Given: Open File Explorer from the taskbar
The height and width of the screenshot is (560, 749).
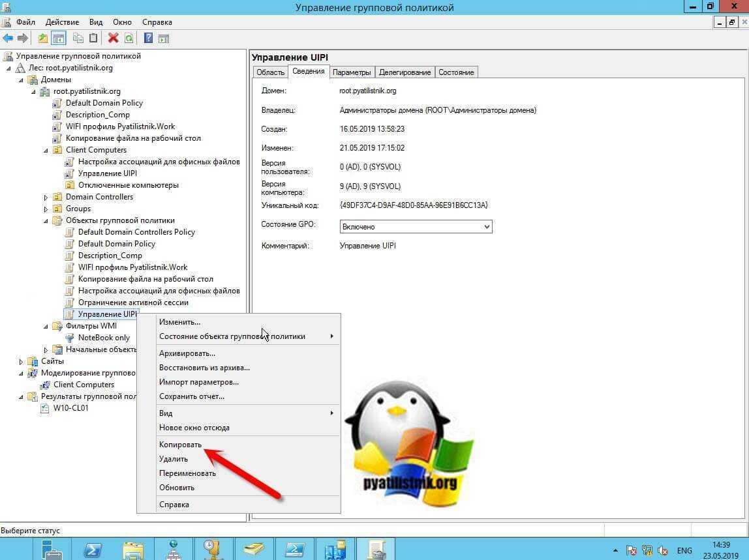Looking at the screenshot, I should point(133,549).
